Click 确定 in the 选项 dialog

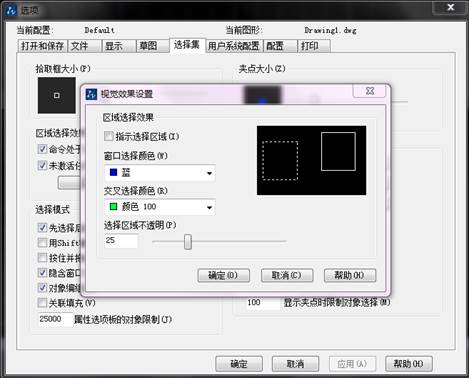[x=239, y=364]
